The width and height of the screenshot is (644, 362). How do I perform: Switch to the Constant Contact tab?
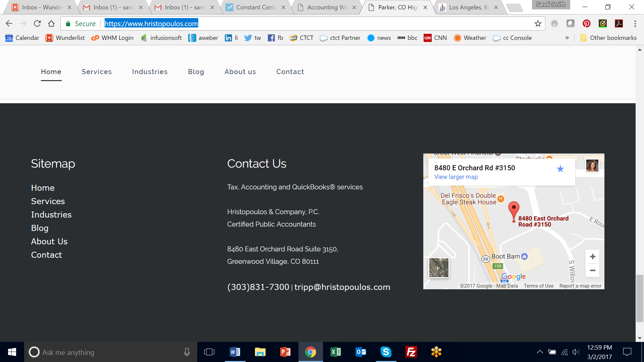(x=256, y=7)
